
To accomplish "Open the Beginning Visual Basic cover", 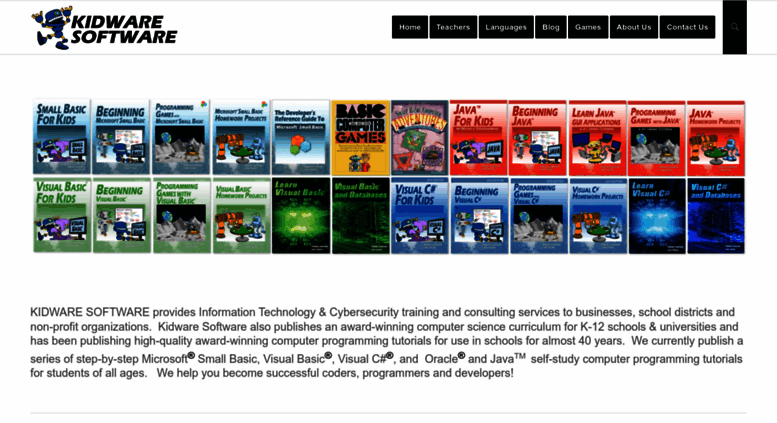I will click(x=121, y=215).
